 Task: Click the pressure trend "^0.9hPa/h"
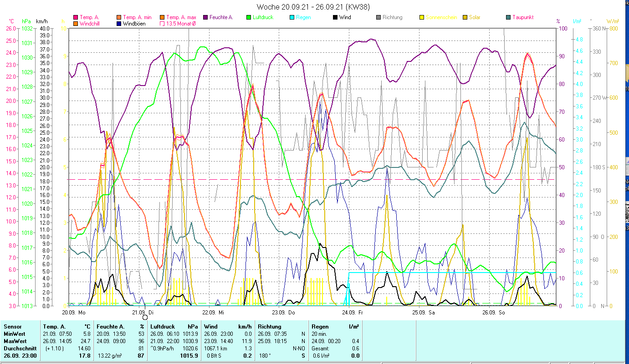pos(163,349)
